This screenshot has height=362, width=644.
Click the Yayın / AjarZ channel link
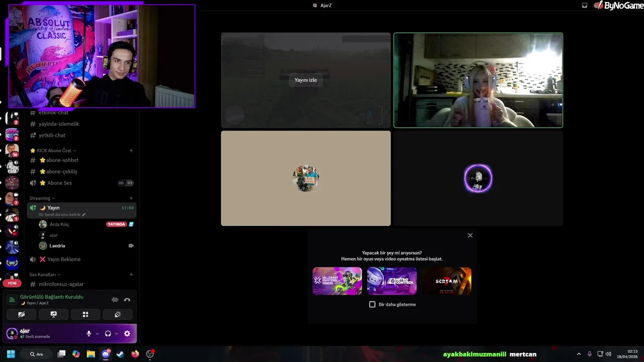(x=34, y=303)
